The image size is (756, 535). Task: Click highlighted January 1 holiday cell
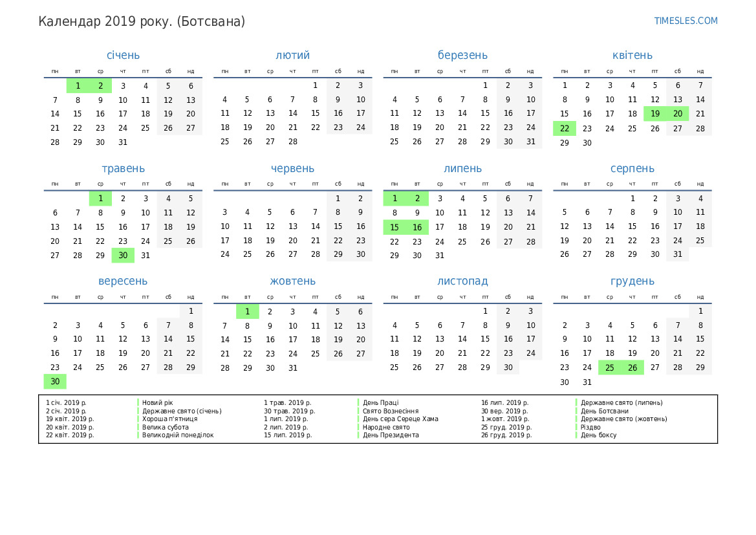coord(78,86)
